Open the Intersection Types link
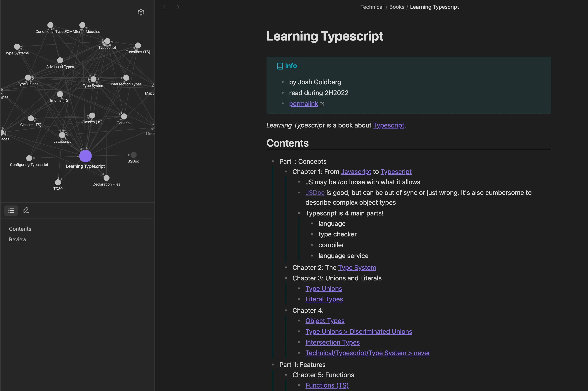The image size is (588, 391). (332, 342)
